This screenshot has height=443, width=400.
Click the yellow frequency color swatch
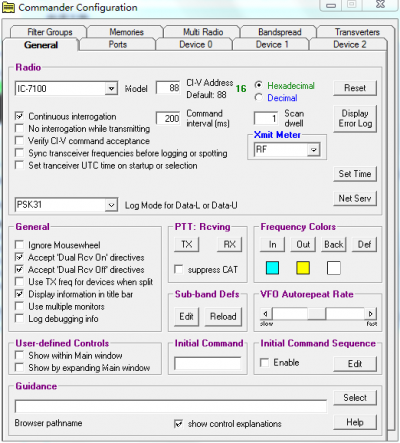pos(303,268)
